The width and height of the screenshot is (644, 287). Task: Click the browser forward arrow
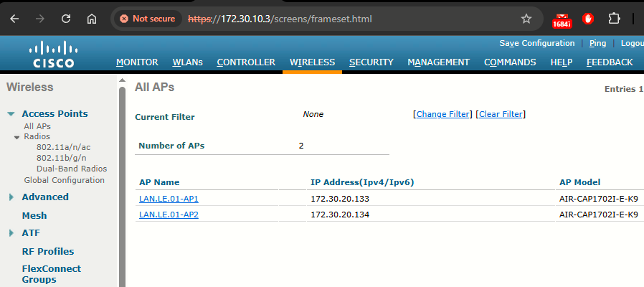coord(40,19)
